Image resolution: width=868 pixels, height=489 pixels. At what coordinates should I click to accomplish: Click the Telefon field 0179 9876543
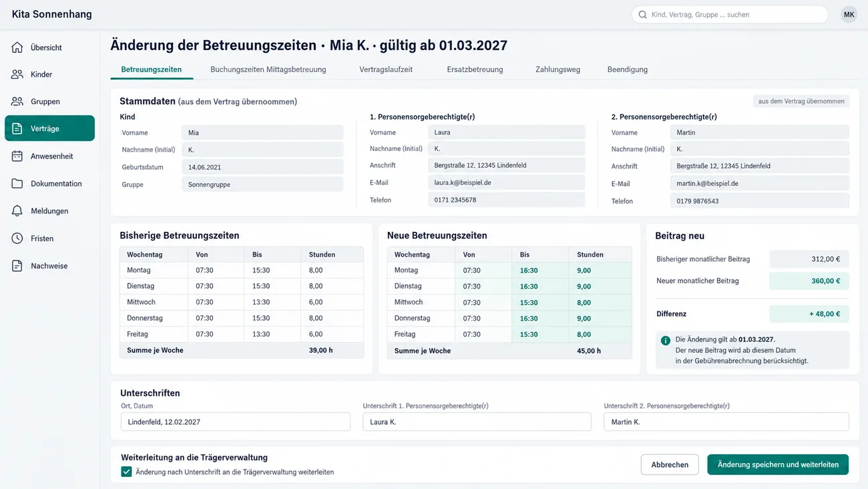760,200
